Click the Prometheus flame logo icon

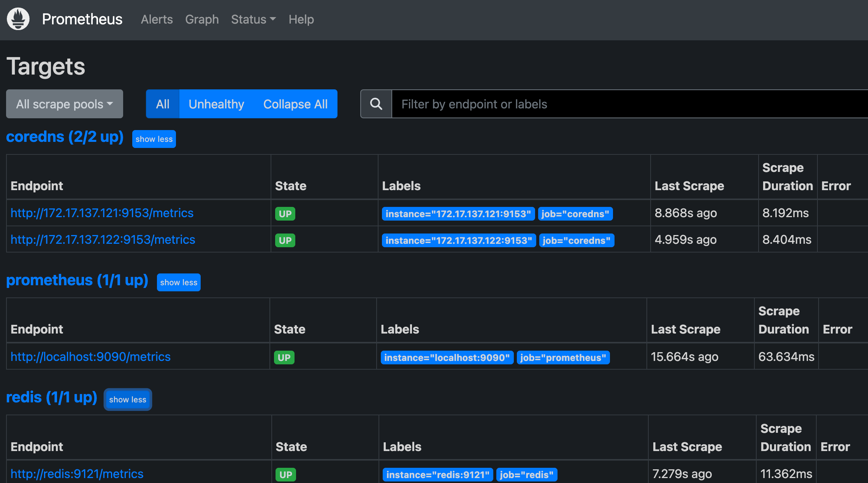[18, 19]
